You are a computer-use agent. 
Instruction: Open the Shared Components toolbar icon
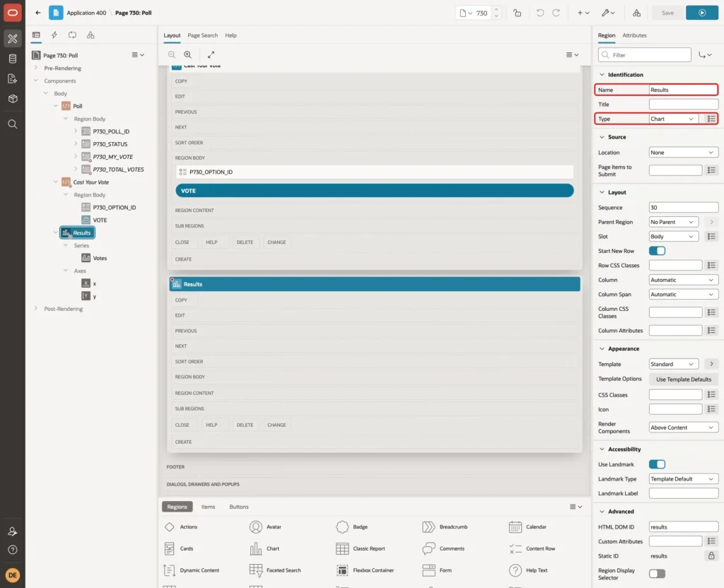636,13
